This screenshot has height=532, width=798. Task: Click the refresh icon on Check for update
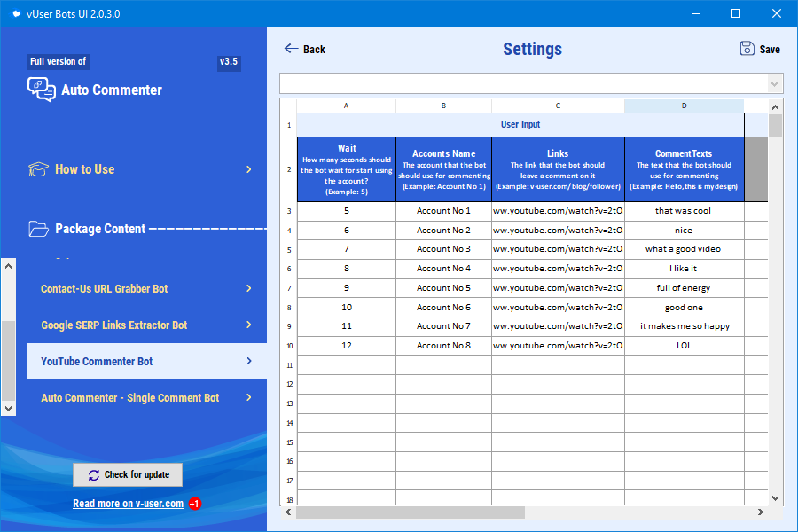click(94, 475)
